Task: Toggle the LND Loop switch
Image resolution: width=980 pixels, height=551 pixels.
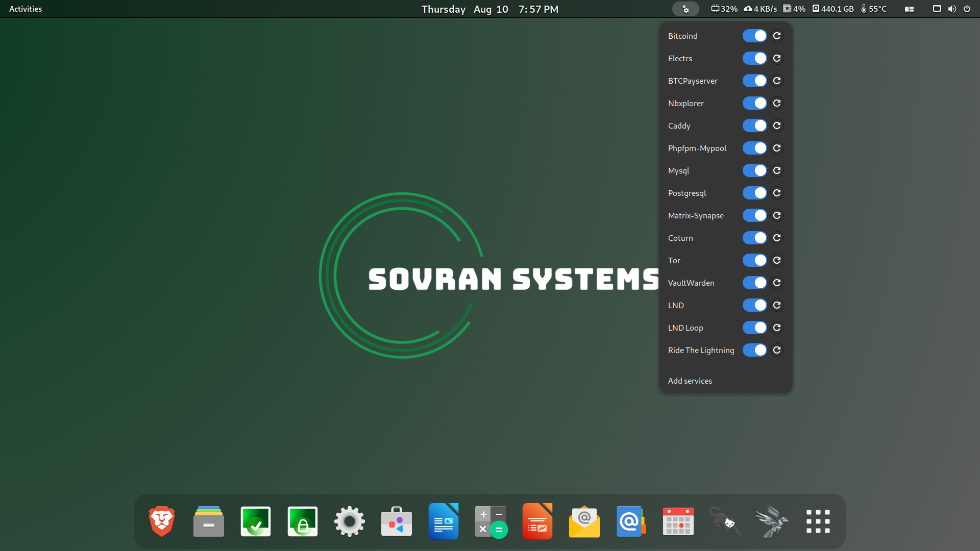Action: 754,328
